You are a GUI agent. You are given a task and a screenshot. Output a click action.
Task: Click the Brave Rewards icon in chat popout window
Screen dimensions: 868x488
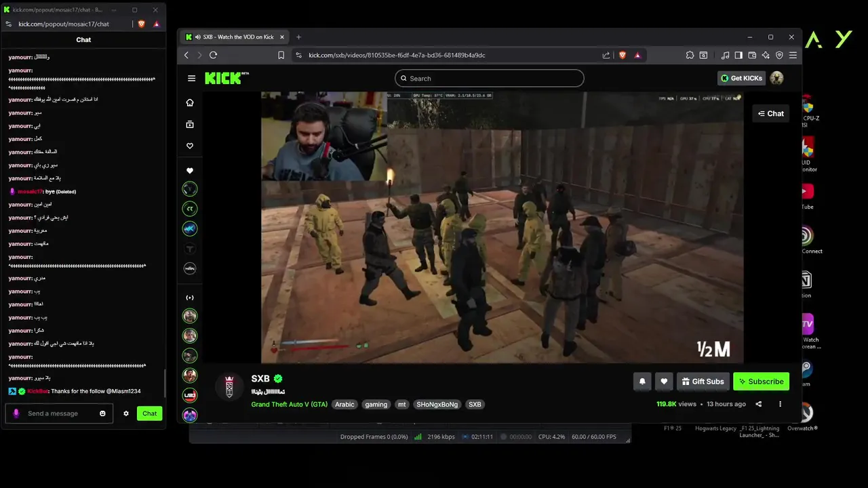[156, 24]
